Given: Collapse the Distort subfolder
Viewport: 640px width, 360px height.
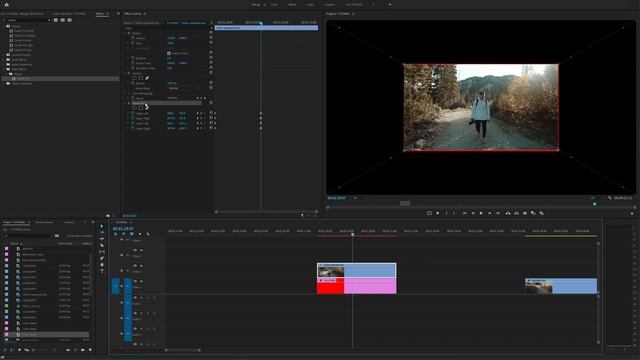Looking at the screenshot, I should click(7, 74).
